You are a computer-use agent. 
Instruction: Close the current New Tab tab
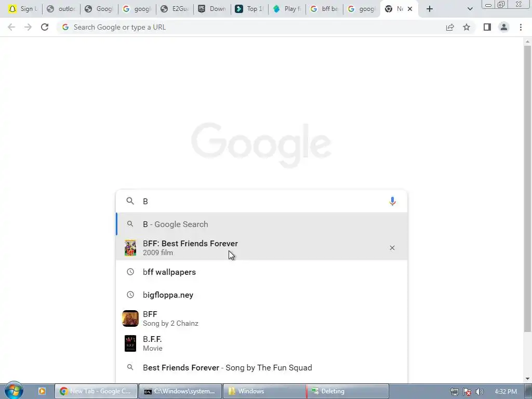point(410,9)
